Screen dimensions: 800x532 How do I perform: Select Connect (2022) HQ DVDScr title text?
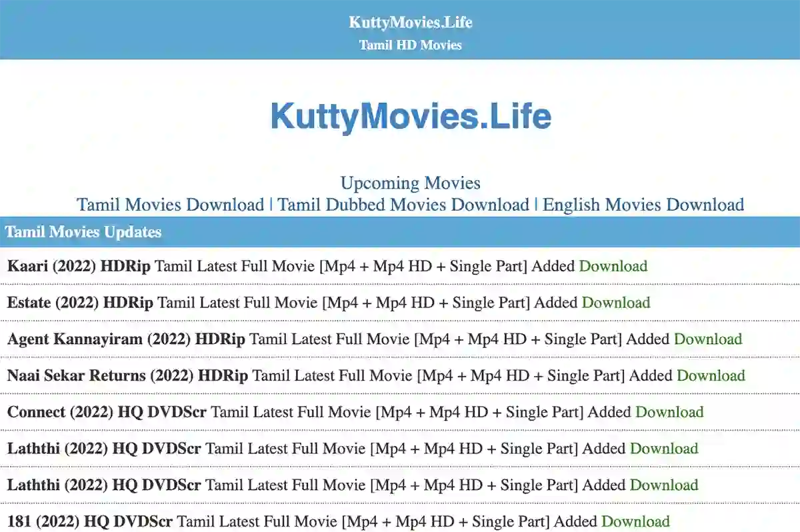[x=107, y=412]
